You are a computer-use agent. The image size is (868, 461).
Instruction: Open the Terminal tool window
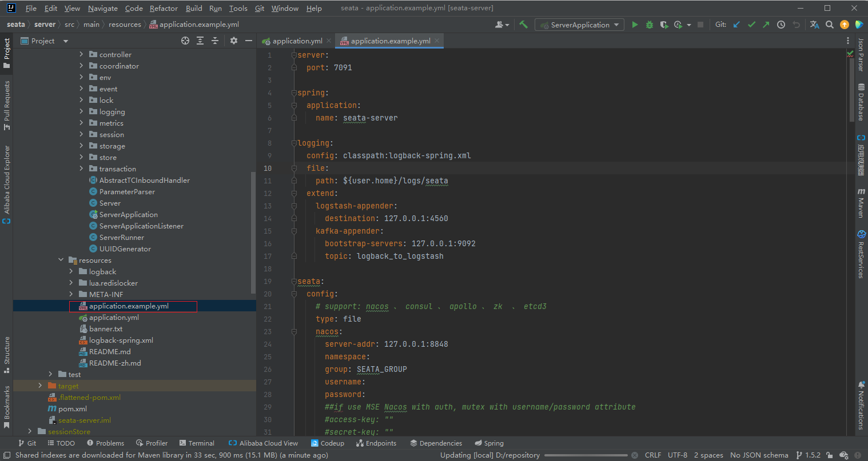197,443
